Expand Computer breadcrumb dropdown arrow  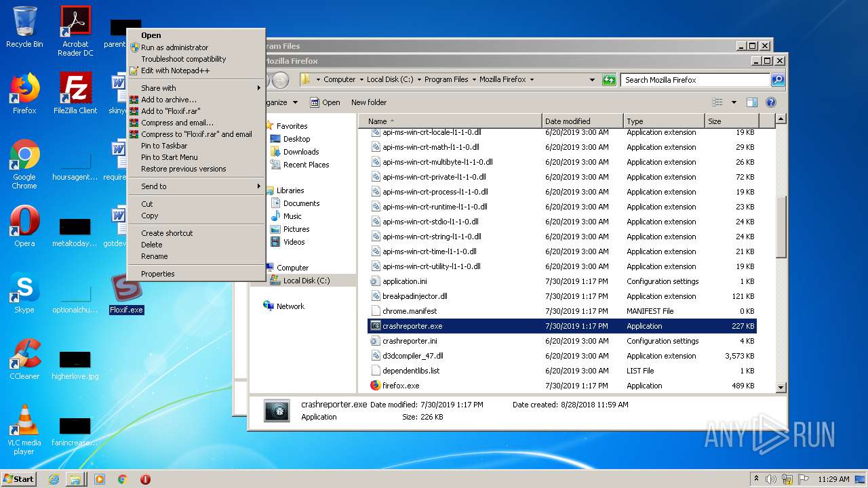[x=361, y=79]
